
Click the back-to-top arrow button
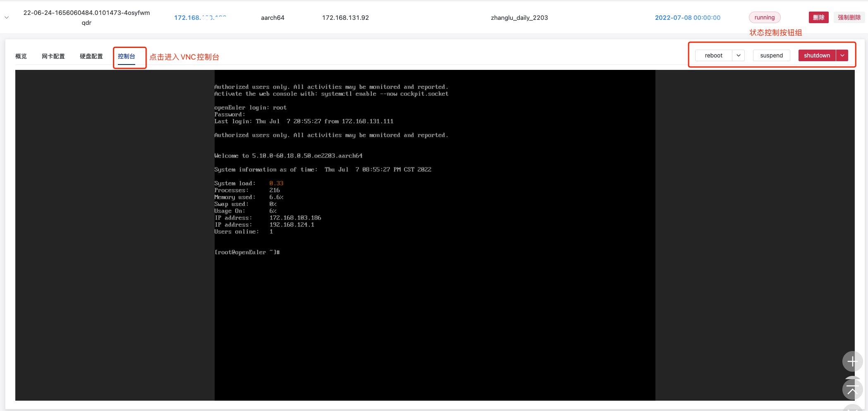pyautogui.click(x=852, y=389)
